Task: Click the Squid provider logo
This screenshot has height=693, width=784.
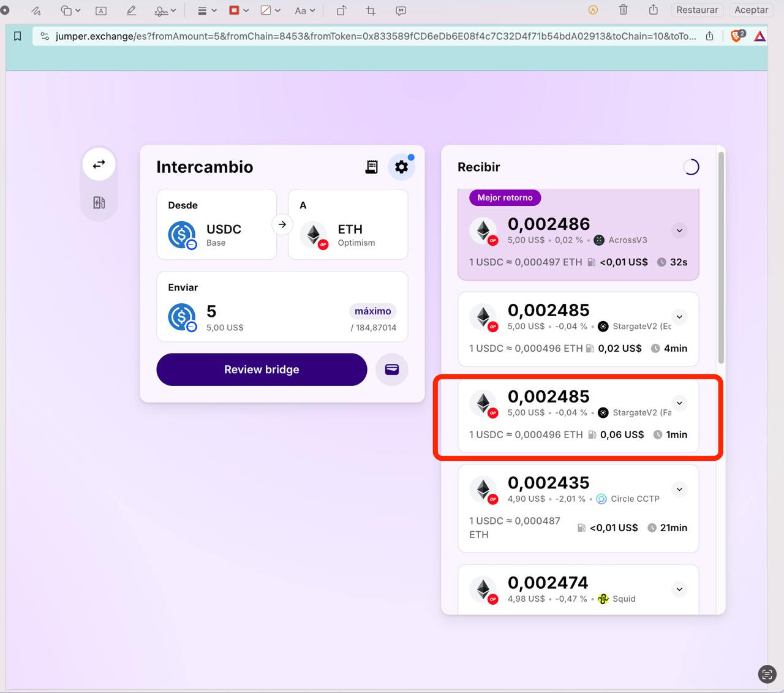Action: [603, 599]
